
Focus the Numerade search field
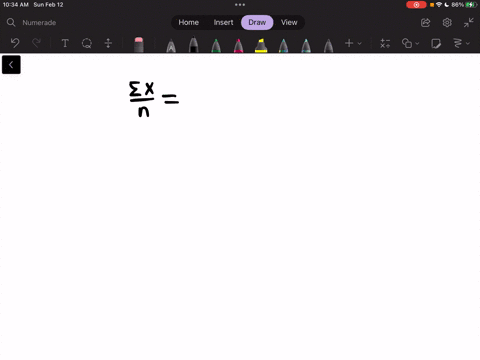click(x=39, y=23)
